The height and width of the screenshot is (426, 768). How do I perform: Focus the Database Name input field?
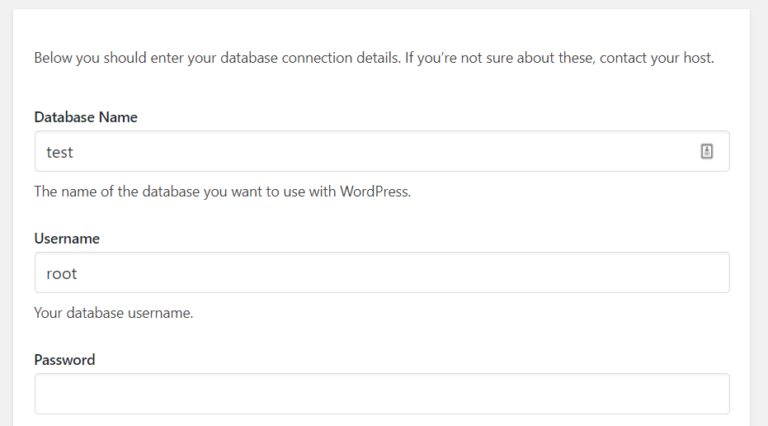point(382,151)
